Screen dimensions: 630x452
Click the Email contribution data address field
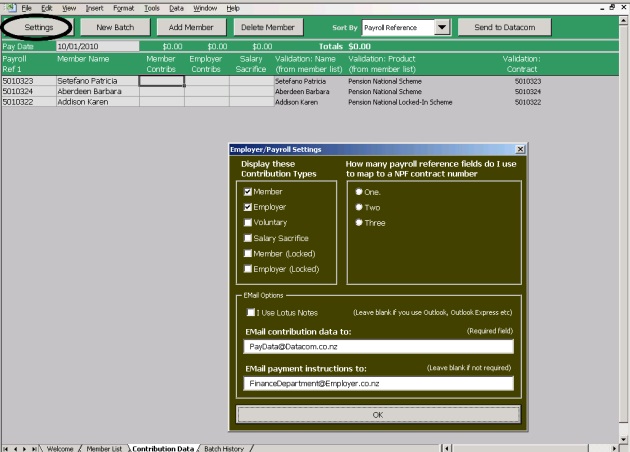378,346
